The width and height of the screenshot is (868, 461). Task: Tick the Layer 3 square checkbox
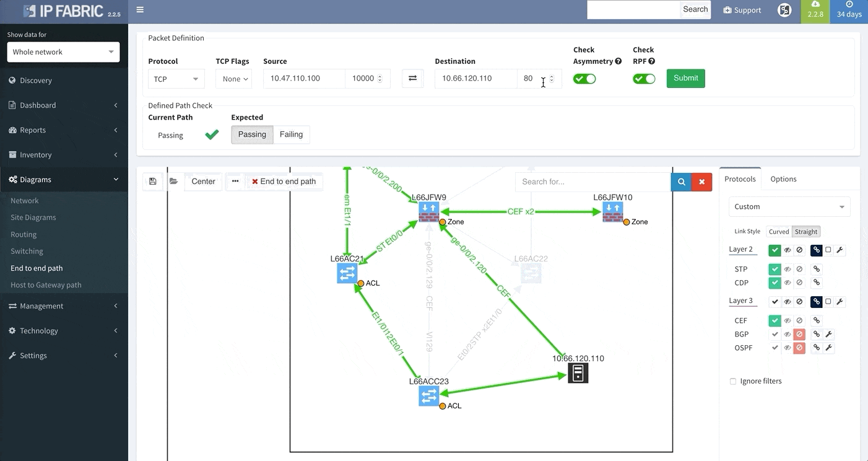tap(828, 302)
